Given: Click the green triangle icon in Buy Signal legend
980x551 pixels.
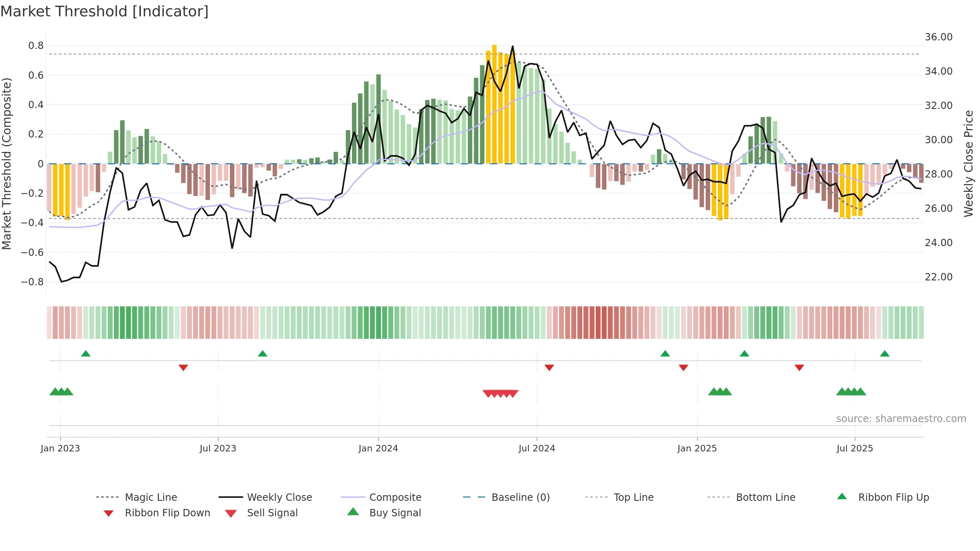Looking at the screenshot, I should coord(353,511).
